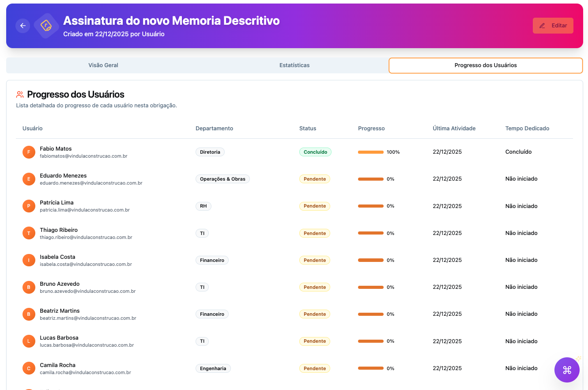Toggle Thiago Ribeiro's Pendente status badge
This screenshot has width=588, height=390.
pos(315,233)
